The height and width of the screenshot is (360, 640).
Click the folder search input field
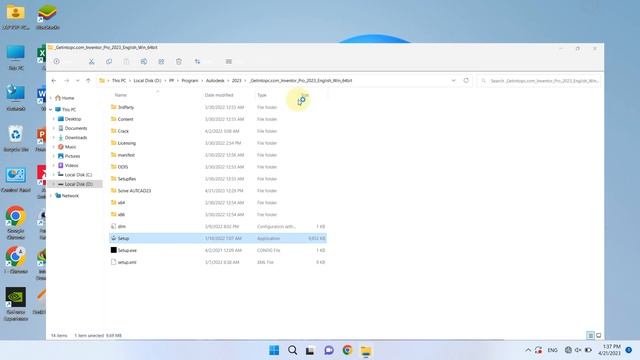click(539, 81)
